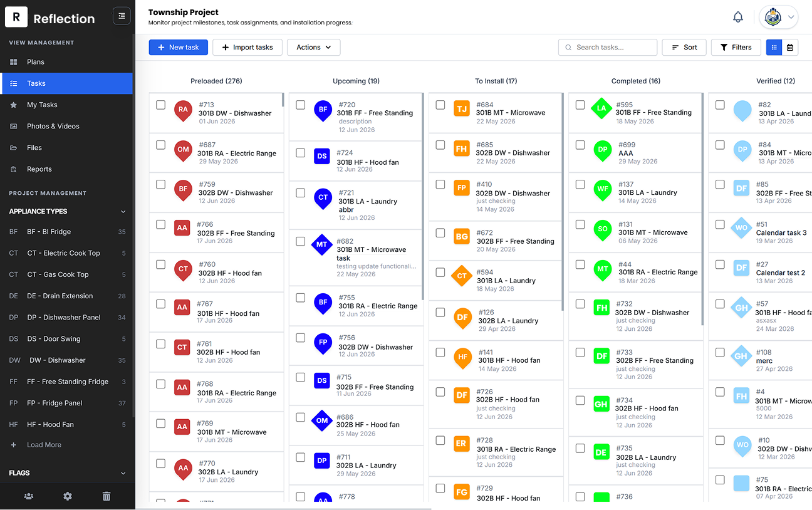The height and width of the screenshot is (510, 812).
Task: Click green FH badge on task #732
Action: [602, 308]
